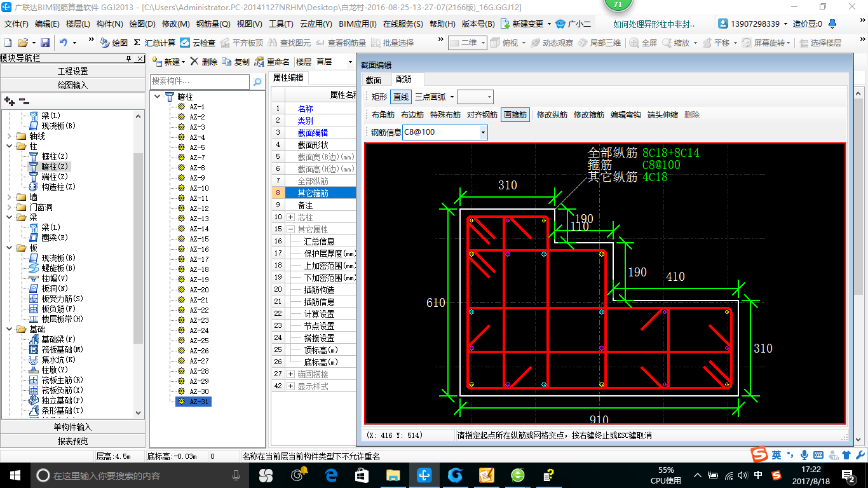Open the 钢筋信息 C8@100 combo box
Viewport: 868px width, 488px height.
(445, 132)
